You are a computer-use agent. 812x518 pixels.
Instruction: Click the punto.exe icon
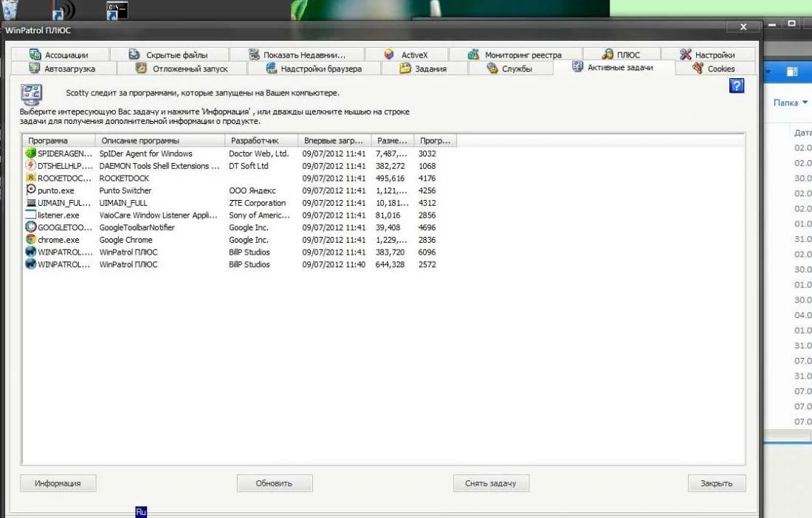click(x=31, y=190)
